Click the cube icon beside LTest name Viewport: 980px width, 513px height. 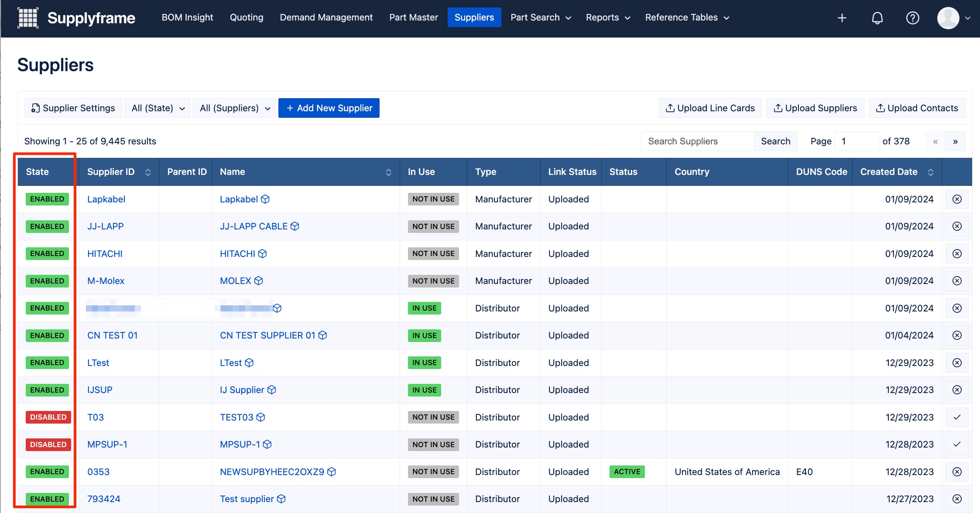tap(249, 363)
